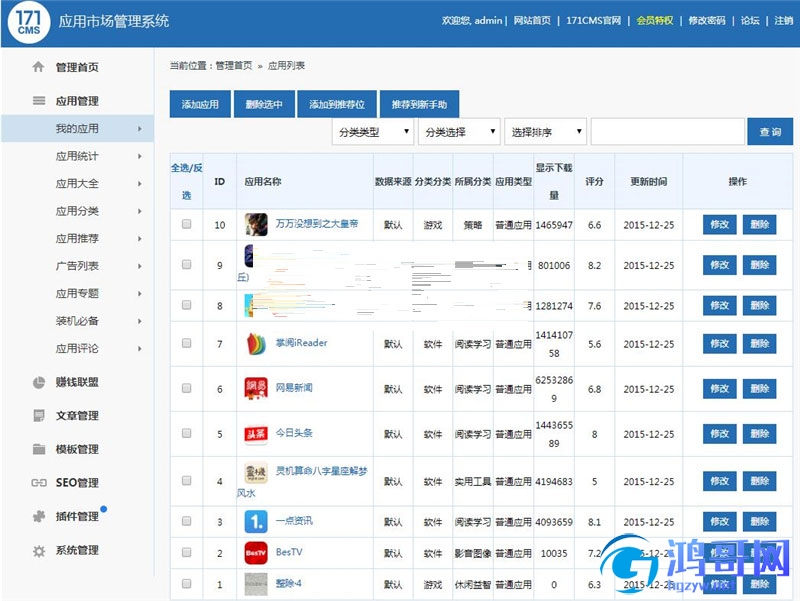This screenshot has height=601, width=800.
Task: Check the box for app ID 4
Action: pyautogui.click(x=187, y=481)
